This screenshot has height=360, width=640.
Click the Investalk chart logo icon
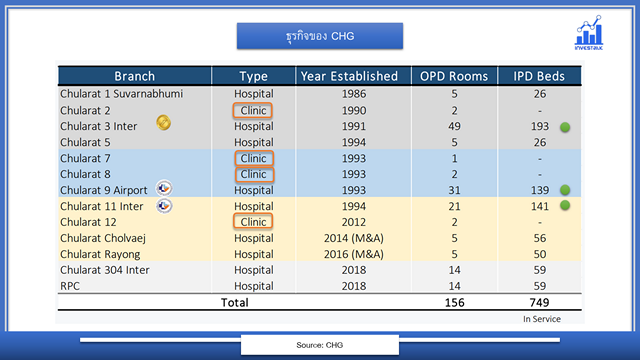coord(589,33)
